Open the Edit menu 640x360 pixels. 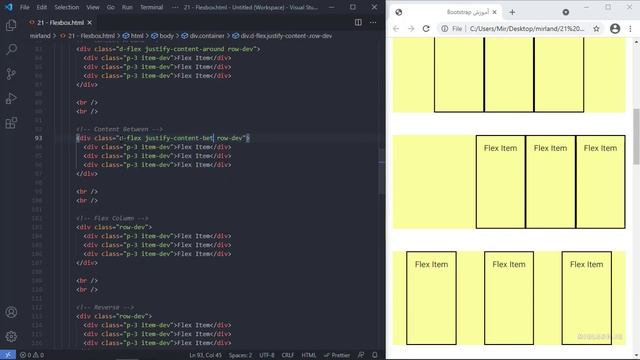pyautogui.click(x=42, y=7)
